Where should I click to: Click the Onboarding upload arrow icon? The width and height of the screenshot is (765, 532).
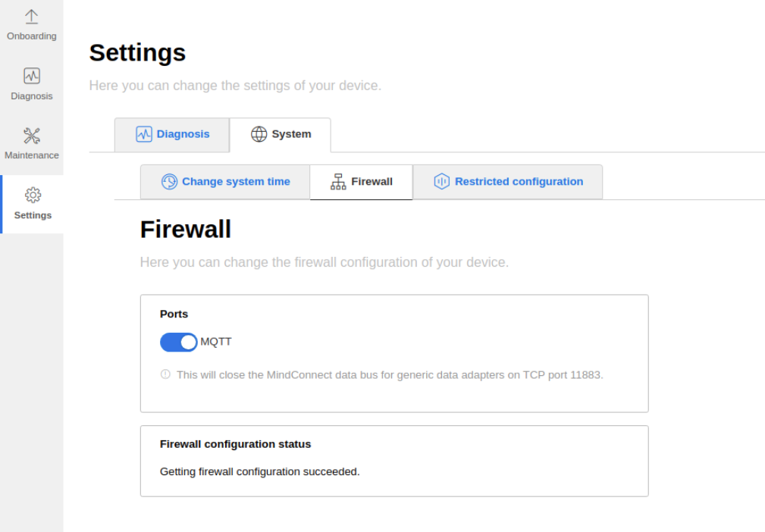(32, 17)
